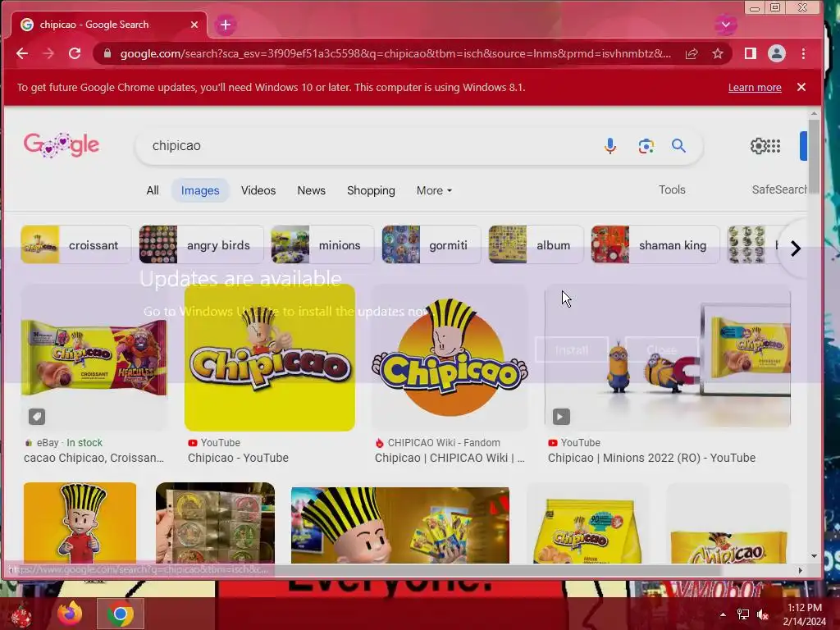Open the collectible tazos sheet image
The image size is (840, 630).
(216, 523)
